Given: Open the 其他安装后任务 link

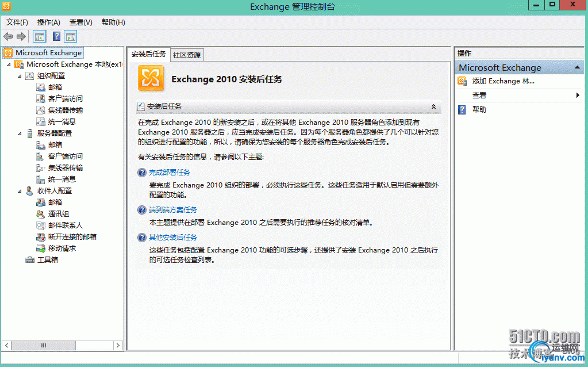Looking at the screenshot, I should [173, 238].
